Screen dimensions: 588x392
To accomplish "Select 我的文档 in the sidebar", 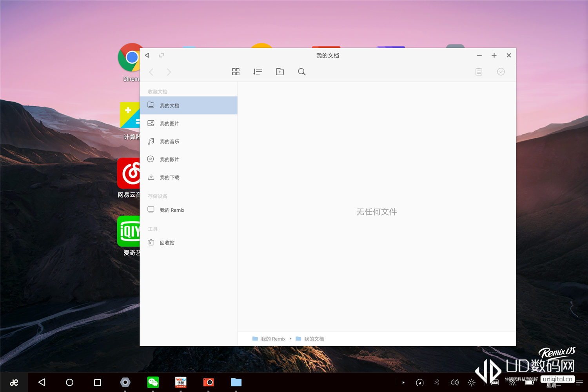I will 189,105.
